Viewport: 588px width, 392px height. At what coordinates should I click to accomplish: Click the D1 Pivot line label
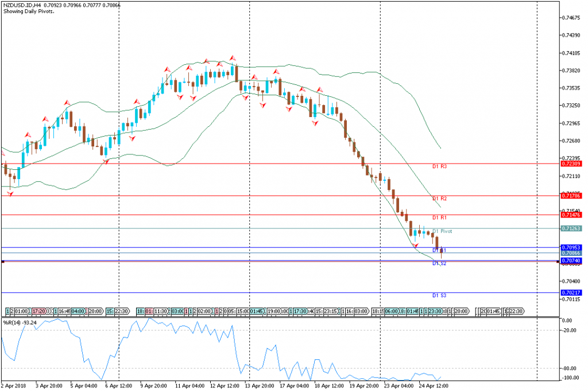[442, 231]
